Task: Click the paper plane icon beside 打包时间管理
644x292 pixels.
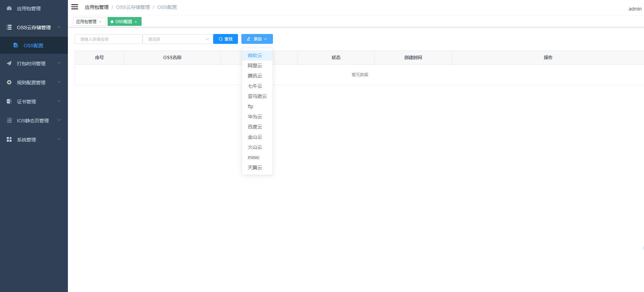Action: click(x=9, y=63)
